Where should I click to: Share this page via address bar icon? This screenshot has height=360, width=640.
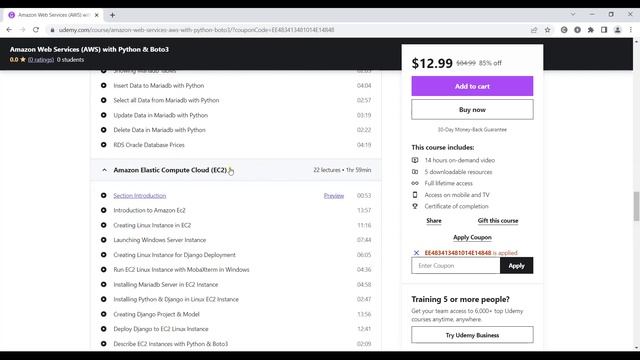point(534,30)
